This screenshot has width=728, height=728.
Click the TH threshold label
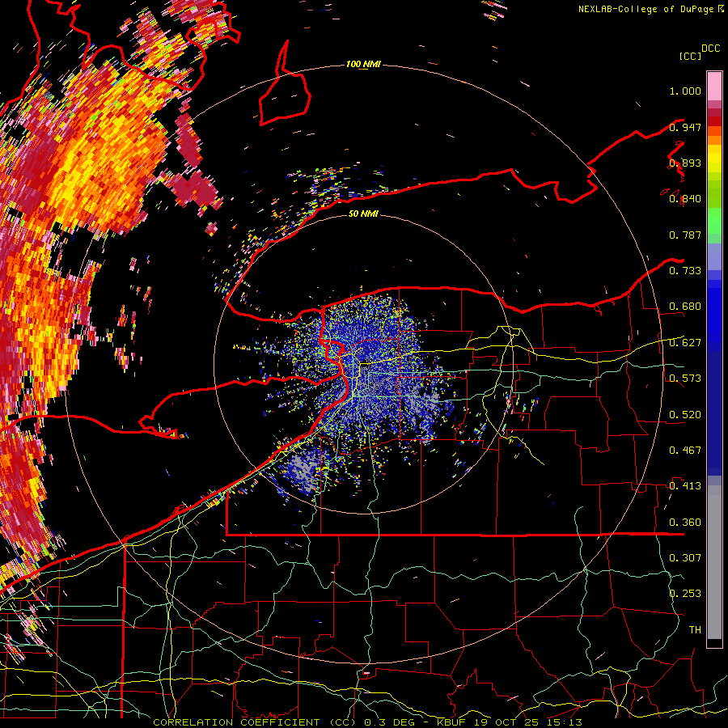pyautogui.click(x=695, y=630)
